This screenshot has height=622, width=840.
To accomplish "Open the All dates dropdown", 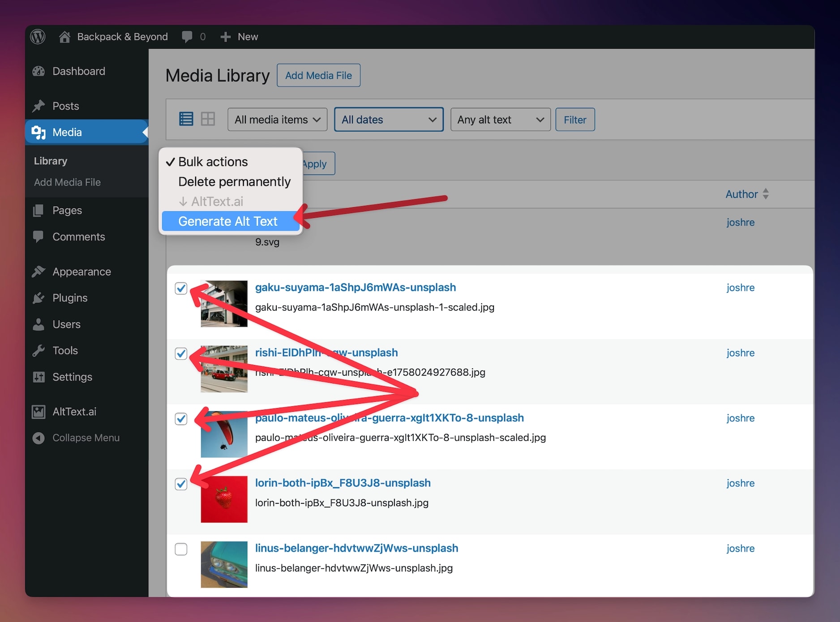I will tap(389, 119).
